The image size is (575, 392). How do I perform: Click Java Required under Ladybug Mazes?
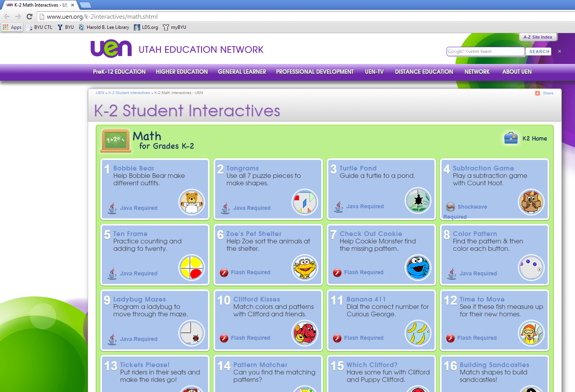(139, 339)
